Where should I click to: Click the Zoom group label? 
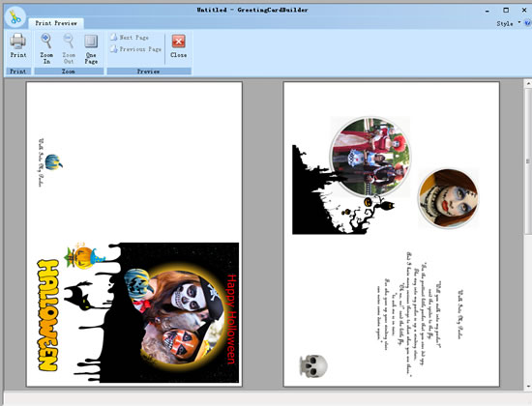click(69, 72)
